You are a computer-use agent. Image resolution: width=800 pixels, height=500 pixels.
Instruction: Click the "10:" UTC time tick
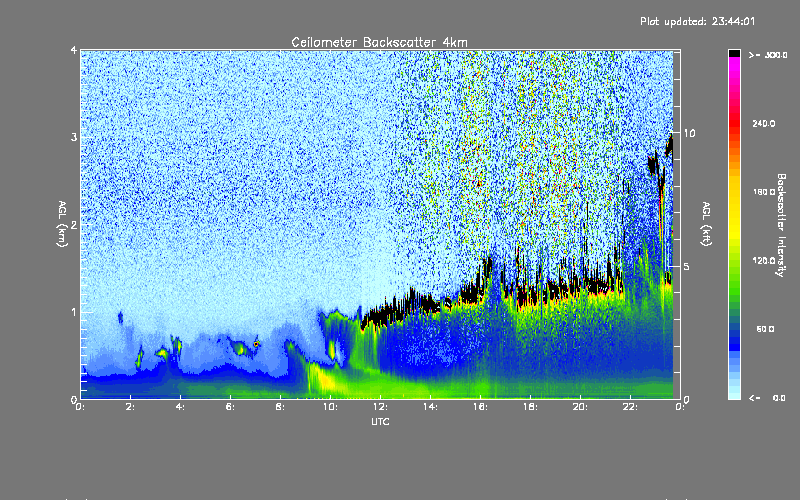330,407
